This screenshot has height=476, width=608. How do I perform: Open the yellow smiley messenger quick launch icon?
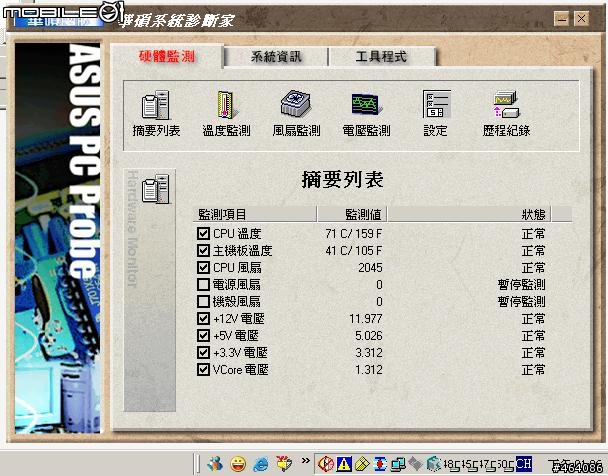[238, 464]
